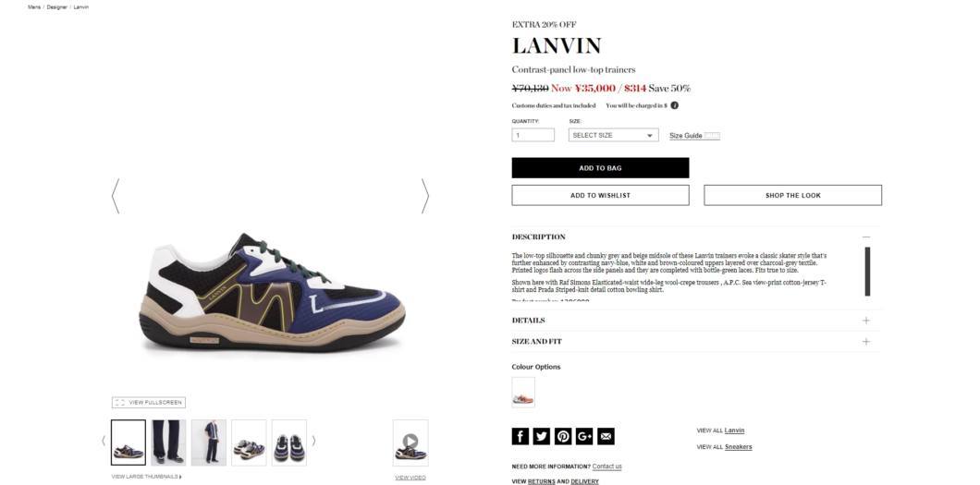Open the Select Size dropdown
This screenshot has width=980, height=485.
[613, 136]
